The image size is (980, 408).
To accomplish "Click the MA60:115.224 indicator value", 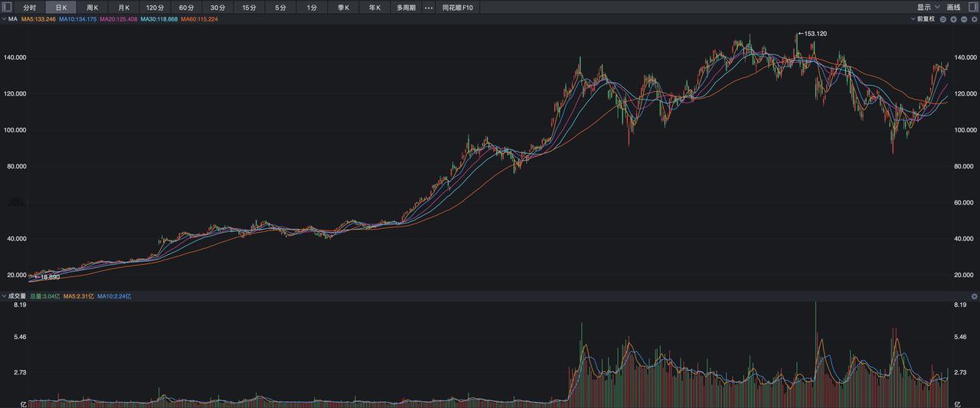I will pyautogui.click(x=199, y=19).
